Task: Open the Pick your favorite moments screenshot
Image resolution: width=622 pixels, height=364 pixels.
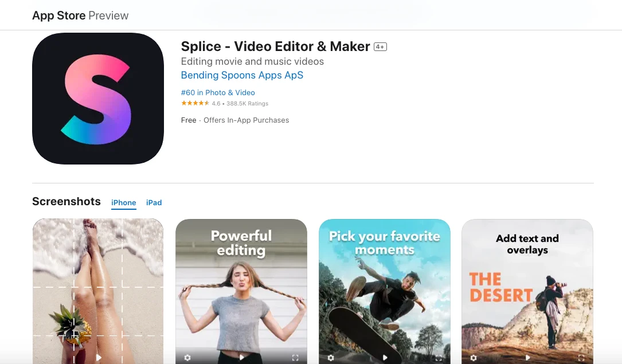Action: pos(385,291)
